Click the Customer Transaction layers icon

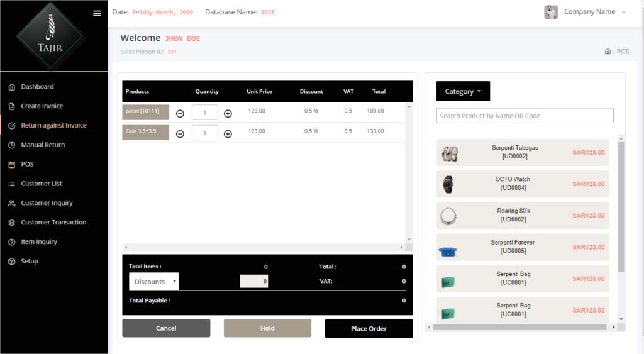click(x=11, y=222)
